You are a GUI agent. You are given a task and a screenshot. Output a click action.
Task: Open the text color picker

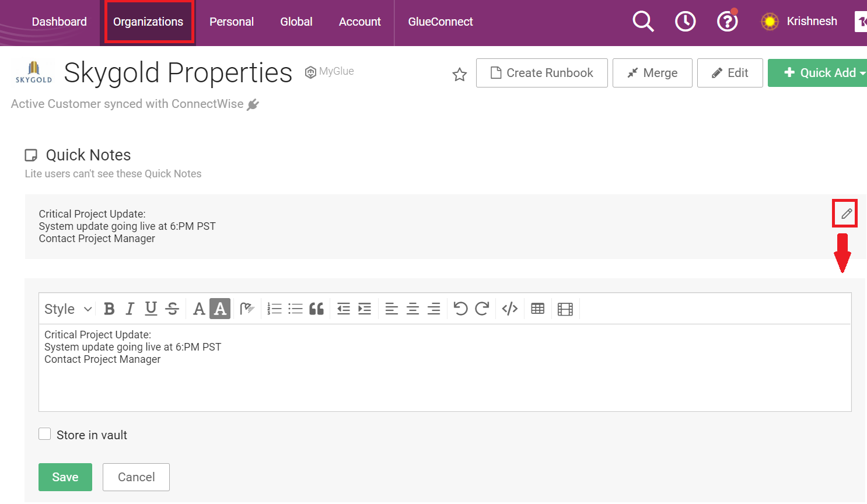click(x=199, y=309)
